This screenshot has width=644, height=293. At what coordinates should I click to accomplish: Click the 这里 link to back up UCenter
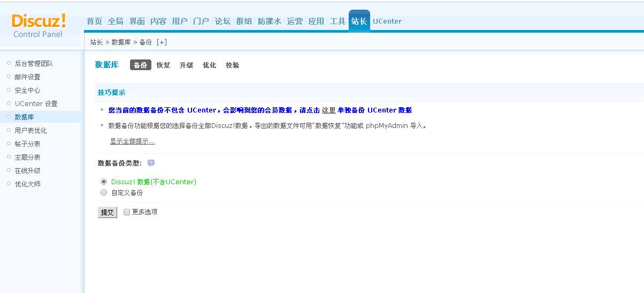pyautogui.click(x=328, y=110)
